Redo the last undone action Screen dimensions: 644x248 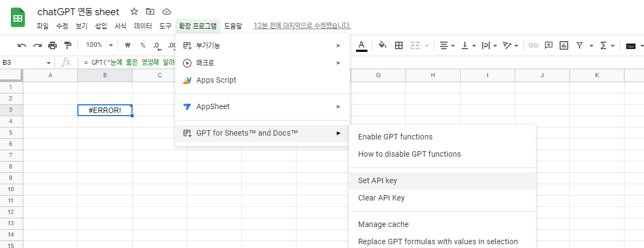[x=37, y=45]
